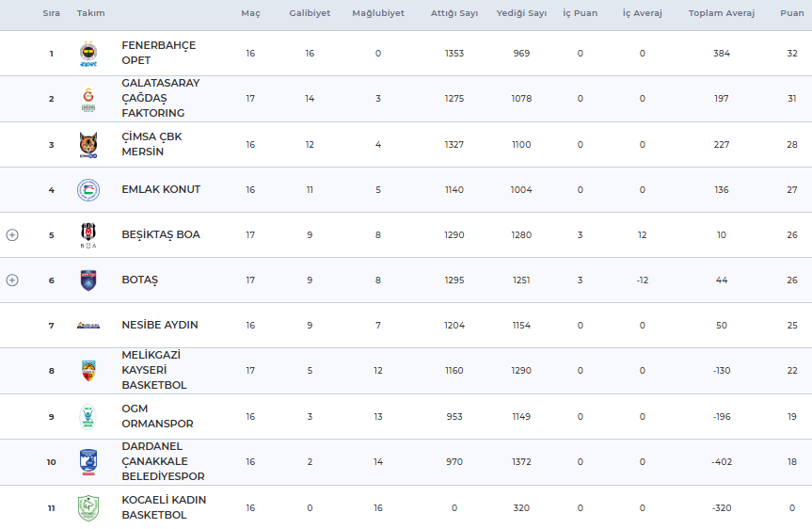Image resolution: width=812 pixels, height=529 pixels.
Task: Click the Fenerbahçe Opet team logo
Action: tap(88, 55)
